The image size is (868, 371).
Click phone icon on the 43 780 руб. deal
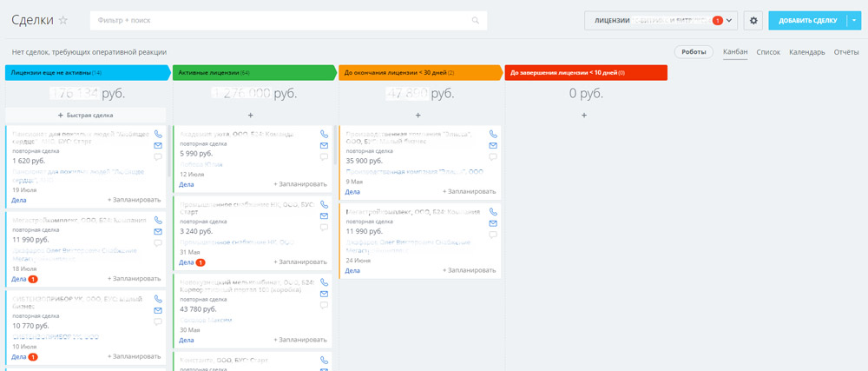[324, 282]
